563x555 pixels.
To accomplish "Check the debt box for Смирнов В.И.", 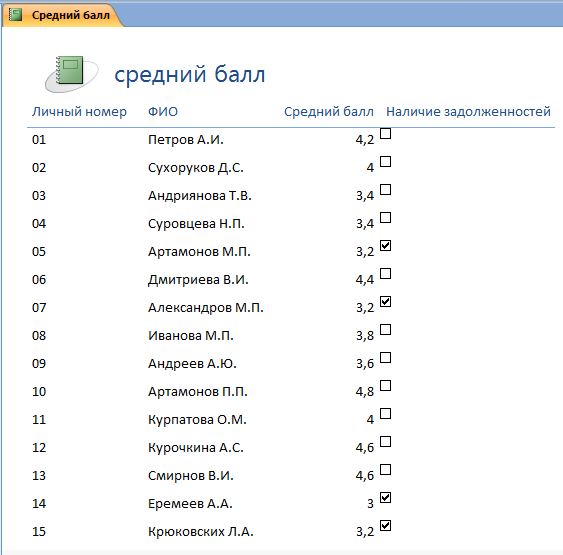I will click(385, 470).
